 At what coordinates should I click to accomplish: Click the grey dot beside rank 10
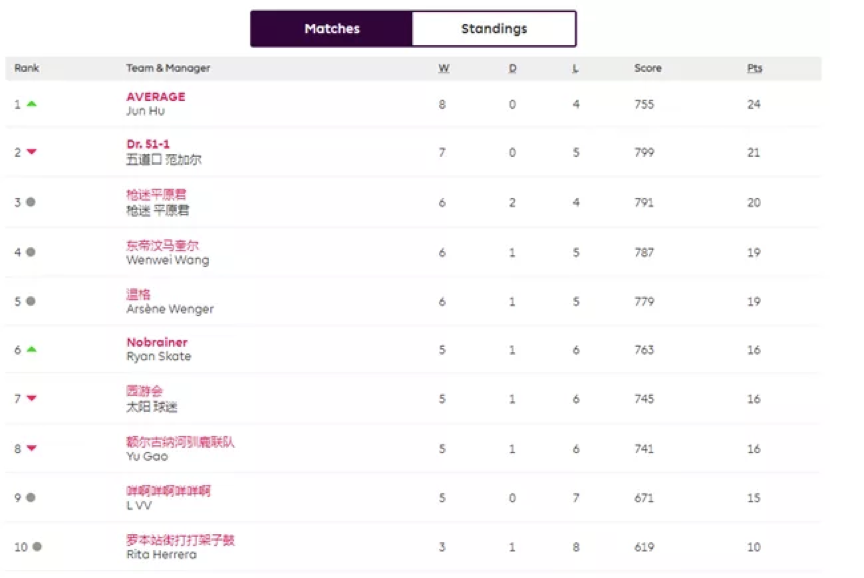37,547
